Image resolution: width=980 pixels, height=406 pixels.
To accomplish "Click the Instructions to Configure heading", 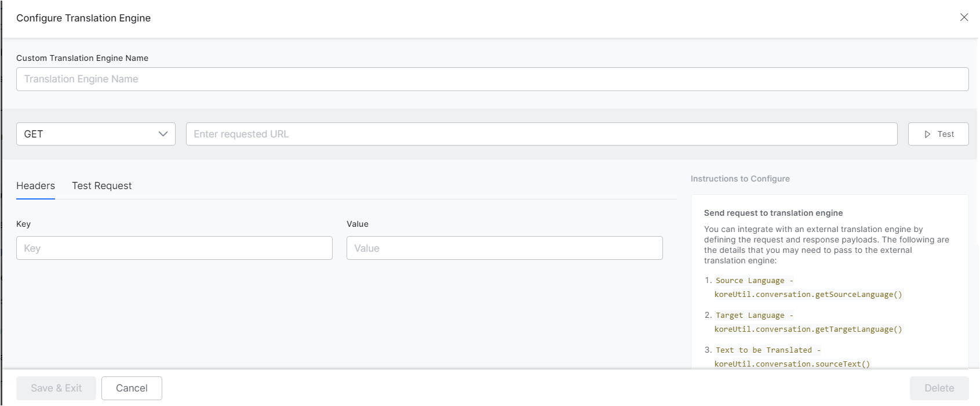I will pos(739,179).
